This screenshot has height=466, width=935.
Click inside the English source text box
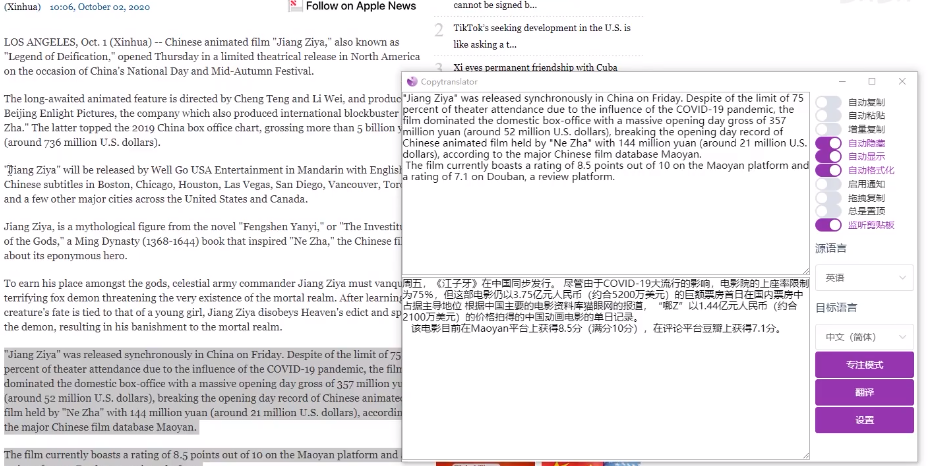605,183
